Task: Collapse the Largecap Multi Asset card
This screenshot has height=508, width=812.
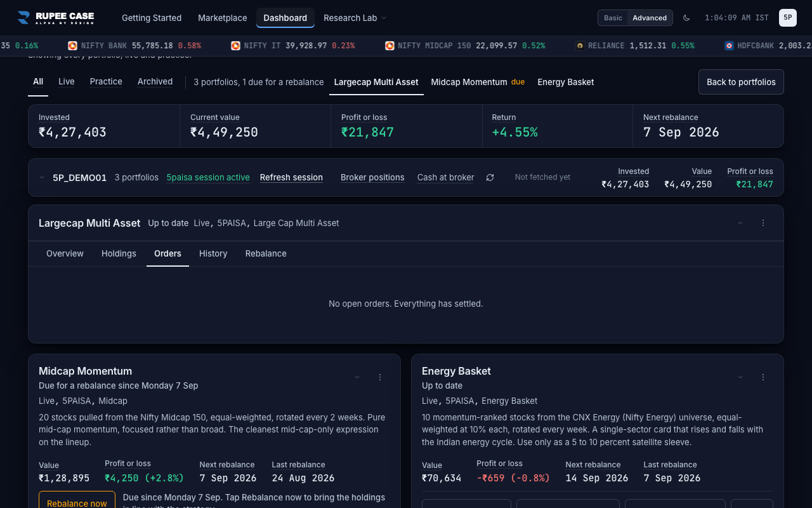Action: point(740,223)
